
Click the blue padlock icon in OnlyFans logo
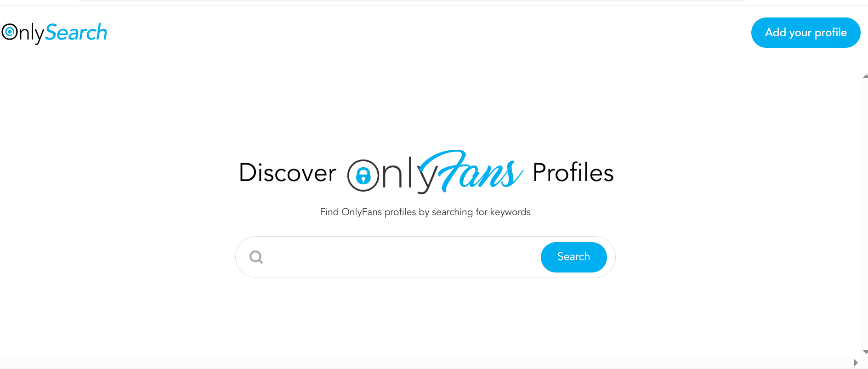pos(363,176)
